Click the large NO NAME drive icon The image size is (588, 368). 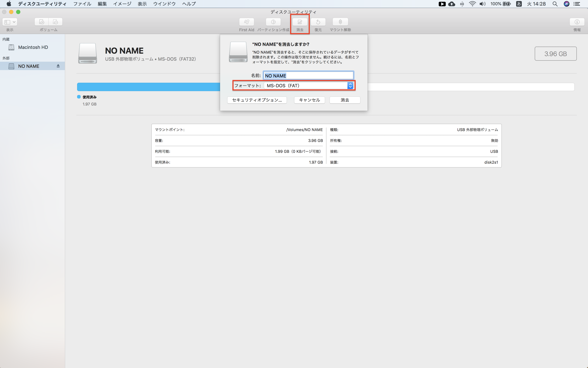pyautogui.click(x=88, y=53)
